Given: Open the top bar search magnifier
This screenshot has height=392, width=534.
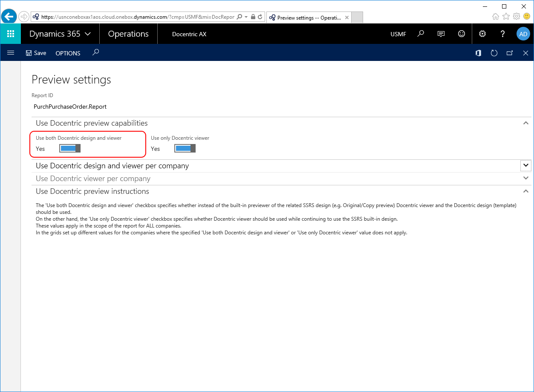Looking at the screenshot, I should tap(421, 34).
